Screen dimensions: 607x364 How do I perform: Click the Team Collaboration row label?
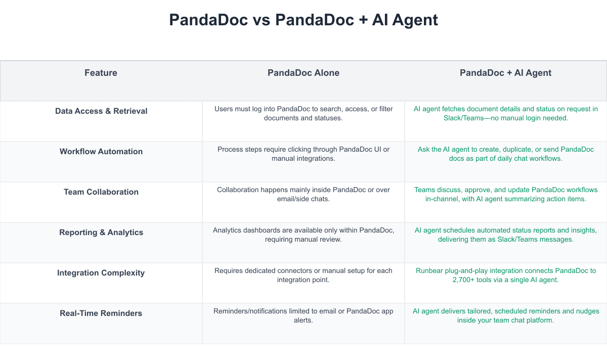coord(101,192)
